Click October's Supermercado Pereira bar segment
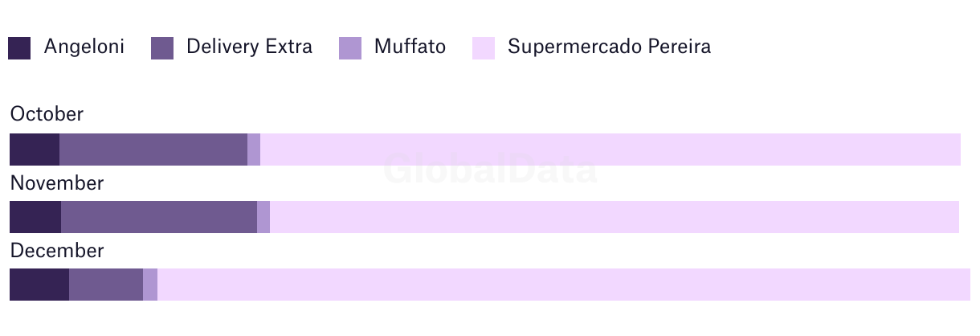The height and width of the screenshot is (336, 980). pyautogui.click(x=610, y=150)
